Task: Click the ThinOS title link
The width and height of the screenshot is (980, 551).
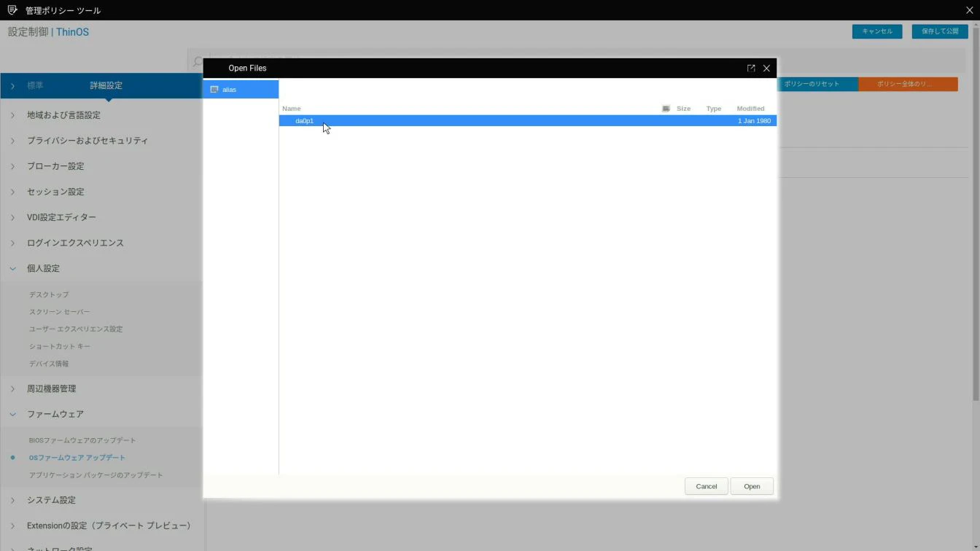Action: point(72,32)
